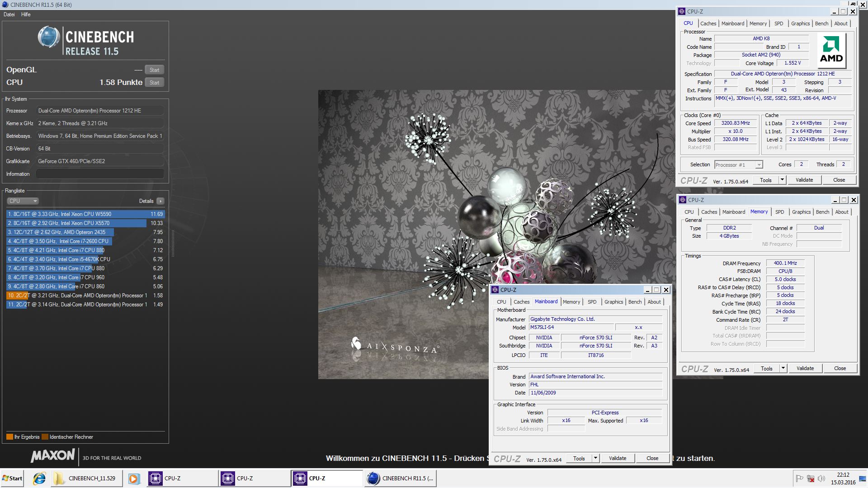The image size is (868, 488).
Task: Open Windows Media Player taskbar icon
Action: click(x=134, y=479)
